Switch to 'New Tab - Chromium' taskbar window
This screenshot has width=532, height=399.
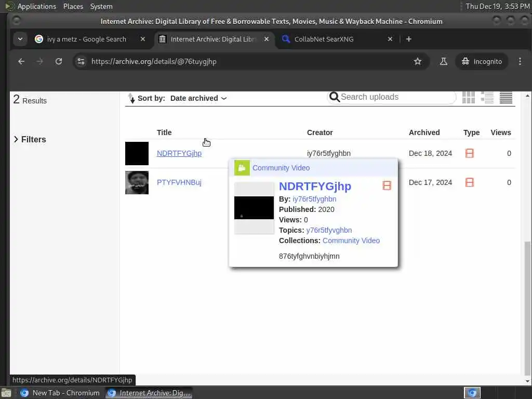(x=60, y=393)
